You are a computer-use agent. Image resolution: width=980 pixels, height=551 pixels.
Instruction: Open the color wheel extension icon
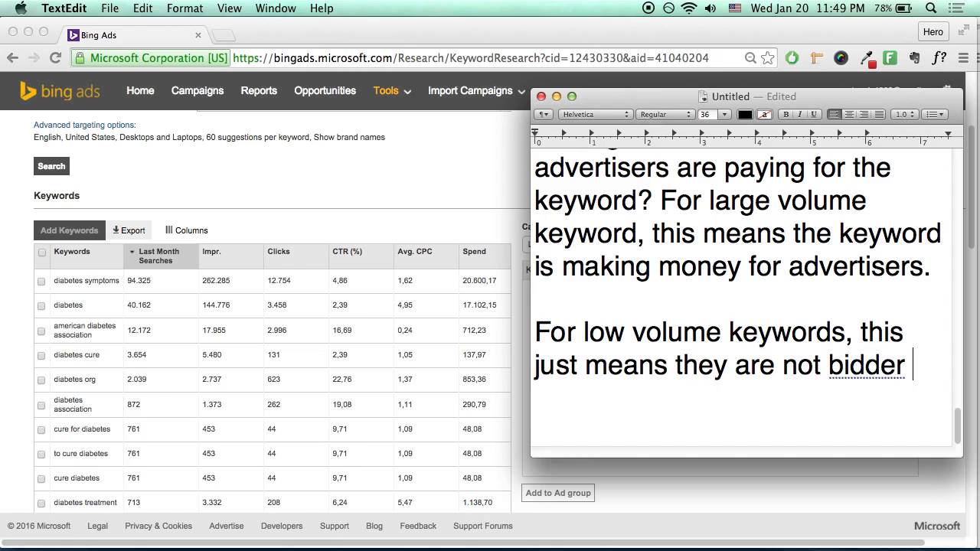coord(841,57)
